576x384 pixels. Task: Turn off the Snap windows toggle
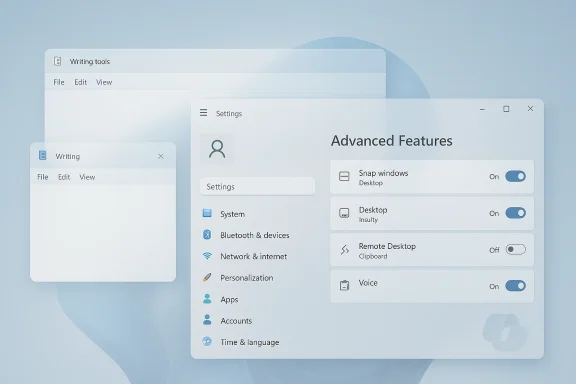(515, 176)
